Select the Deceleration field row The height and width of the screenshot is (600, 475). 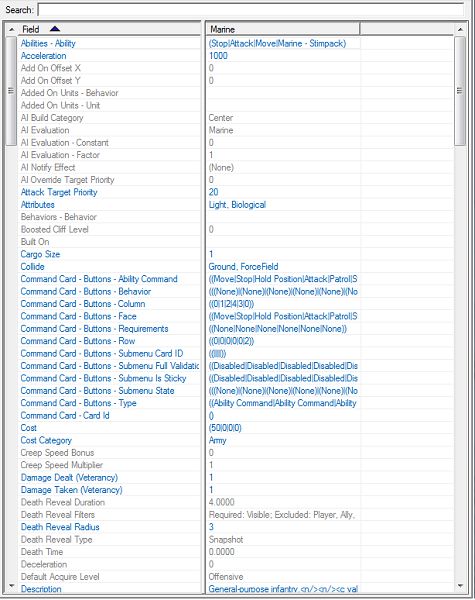[x=109, y=564]
